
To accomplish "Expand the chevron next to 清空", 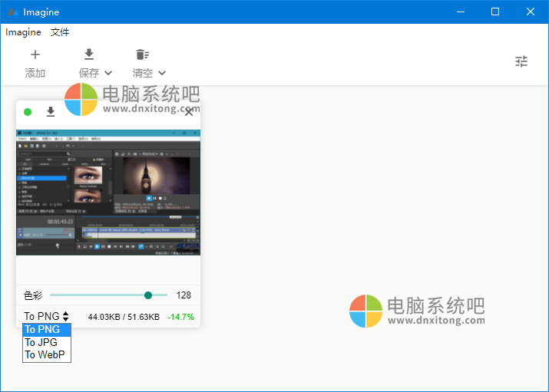I will 162,73.
